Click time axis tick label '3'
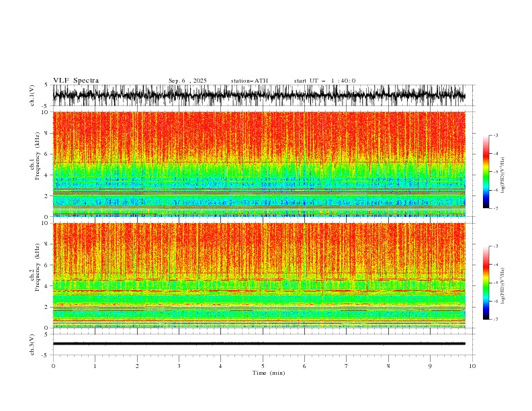The height and width of the screenshot is (411, 532). click(179, 366)
